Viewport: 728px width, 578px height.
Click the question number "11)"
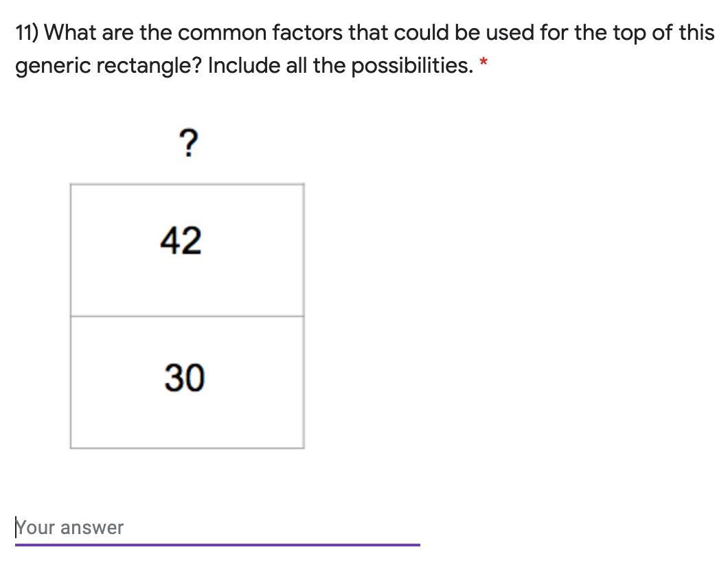pyautogui.click(x=27, y=33)
